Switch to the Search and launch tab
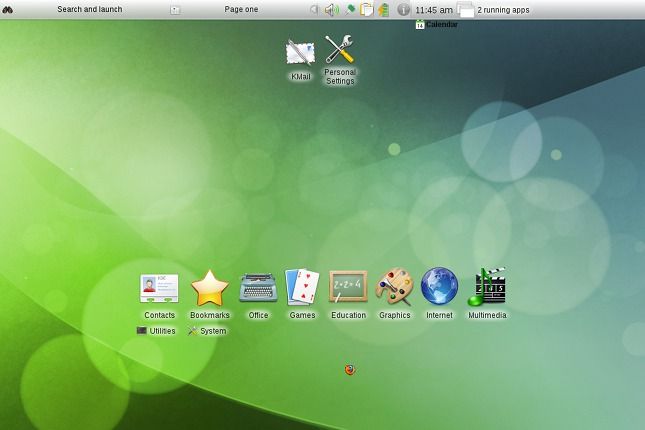Viewport: 645px width, 430px height. pyautogui.click(x=90, y=9)
